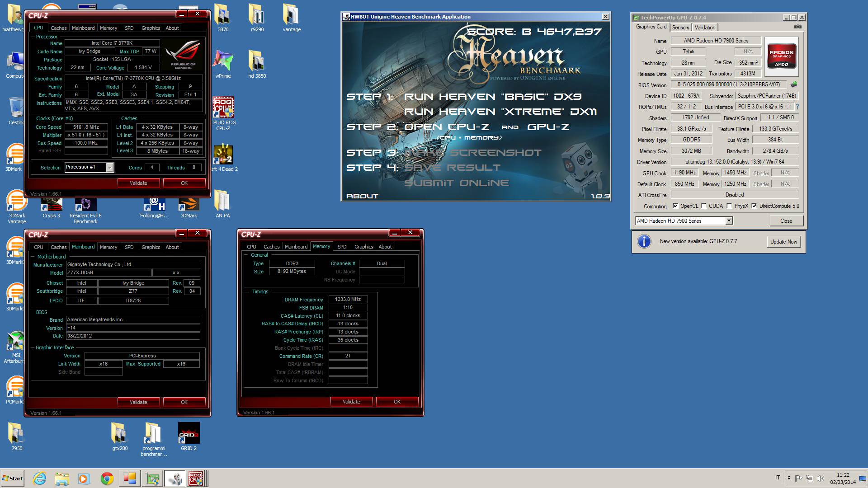Open File Explorer taskbar icon

click(62, 479)
